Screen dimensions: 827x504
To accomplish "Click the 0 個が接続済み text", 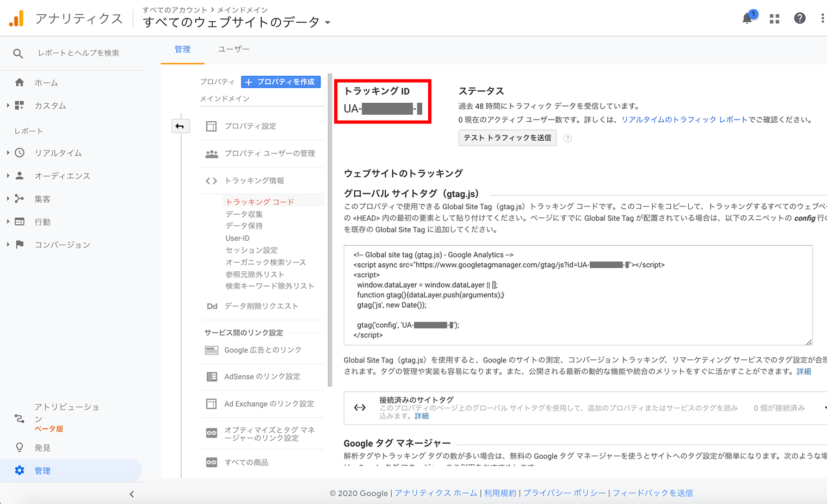I will (779, 408).
